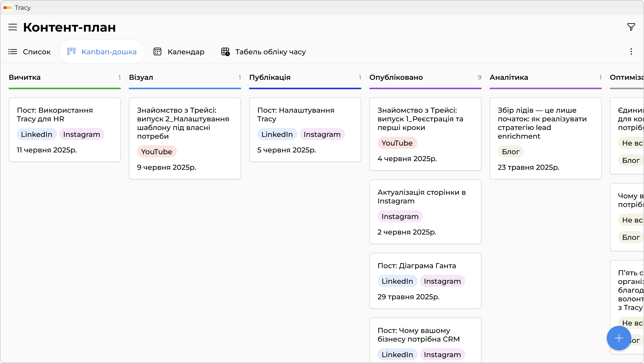Click the blue plus add button

click(619, 338)
